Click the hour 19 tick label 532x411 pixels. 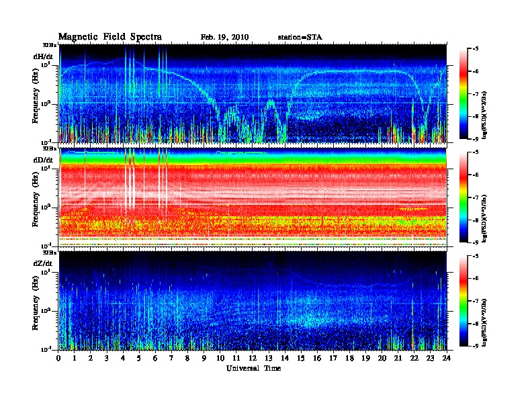tap(365, 358)
